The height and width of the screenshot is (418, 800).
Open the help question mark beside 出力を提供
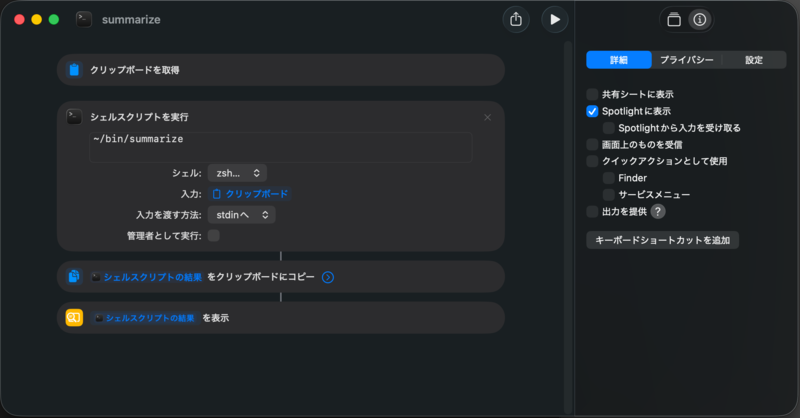pos(658,211)
